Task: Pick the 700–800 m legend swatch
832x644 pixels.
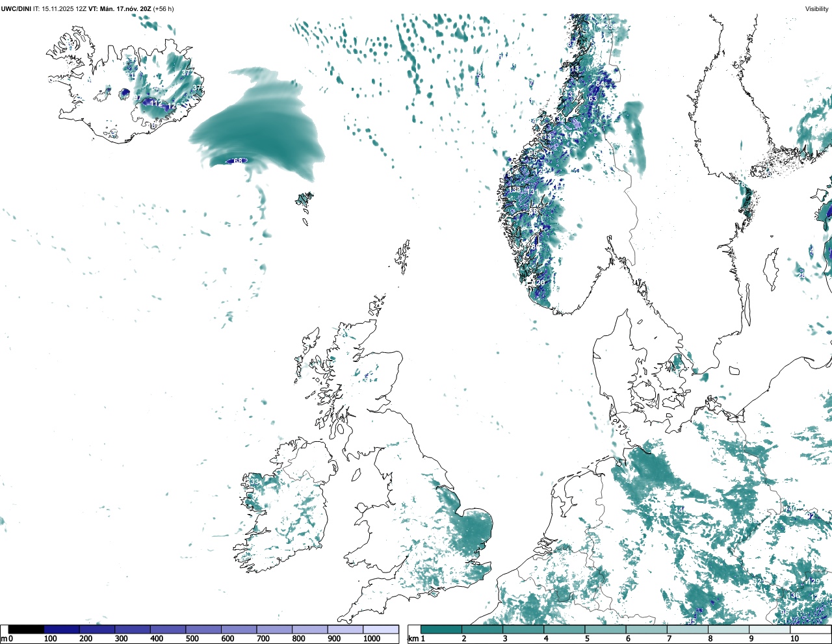Action: coord(274,630)
